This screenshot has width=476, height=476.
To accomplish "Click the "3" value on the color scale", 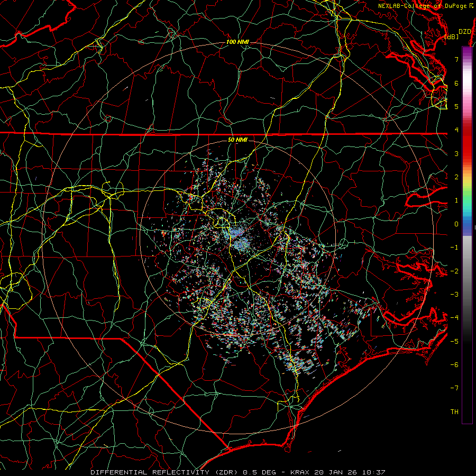I will [456, 153].
